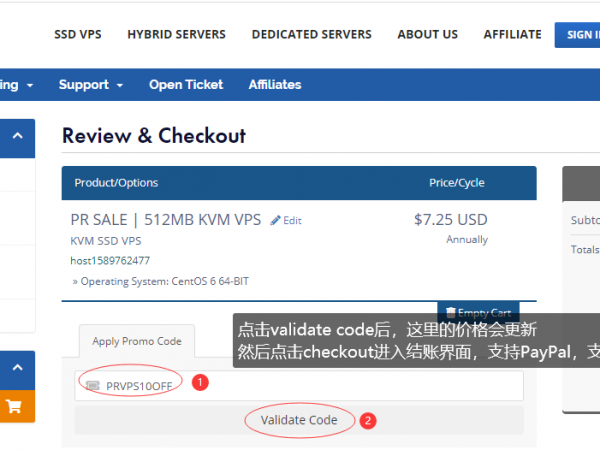Go to Hybrid Servers page
The width and height of the screenshot is (600, 450).
[x=176, y=34]
